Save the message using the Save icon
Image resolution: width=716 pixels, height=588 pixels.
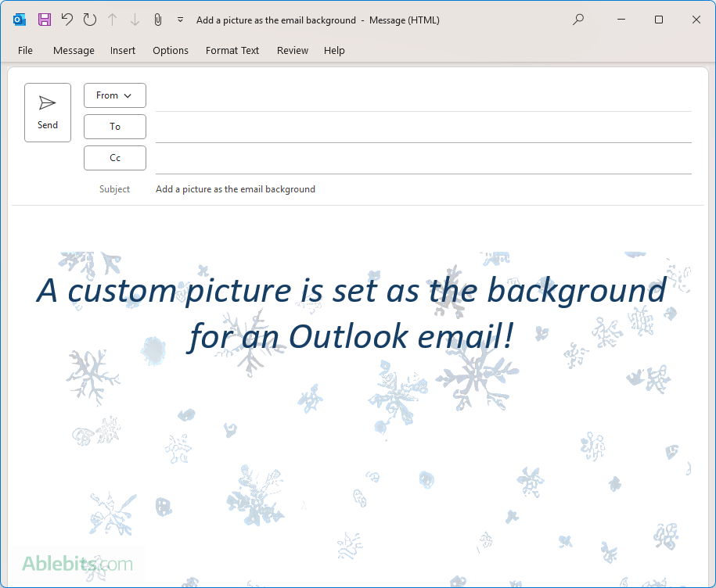[x=44, y=20]
